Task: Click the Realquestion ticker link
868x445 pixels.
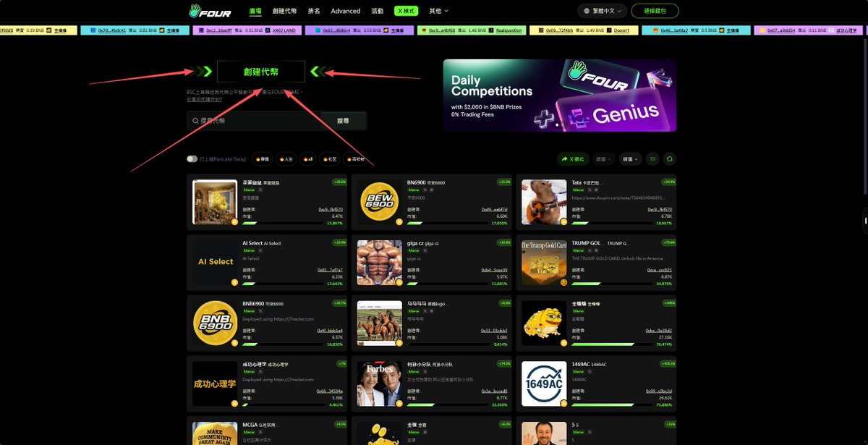Action: [509, 30]
